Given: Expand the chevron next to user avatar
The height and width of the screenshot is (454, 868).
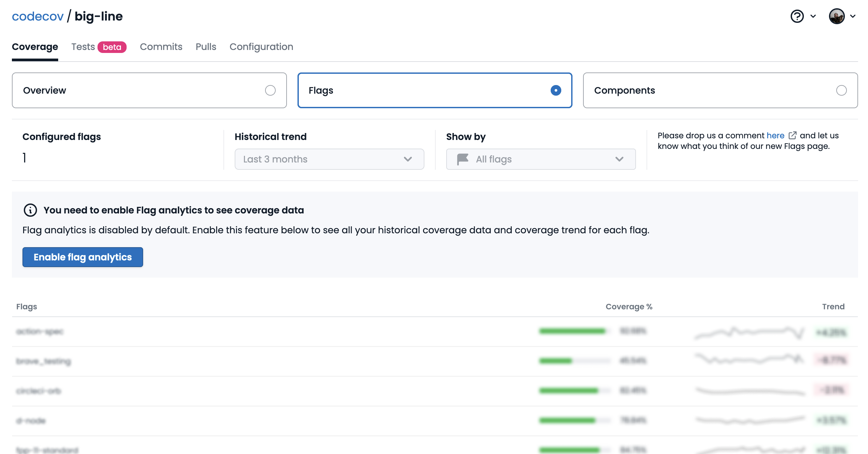Looking at the screenshot, I should 852,16.
